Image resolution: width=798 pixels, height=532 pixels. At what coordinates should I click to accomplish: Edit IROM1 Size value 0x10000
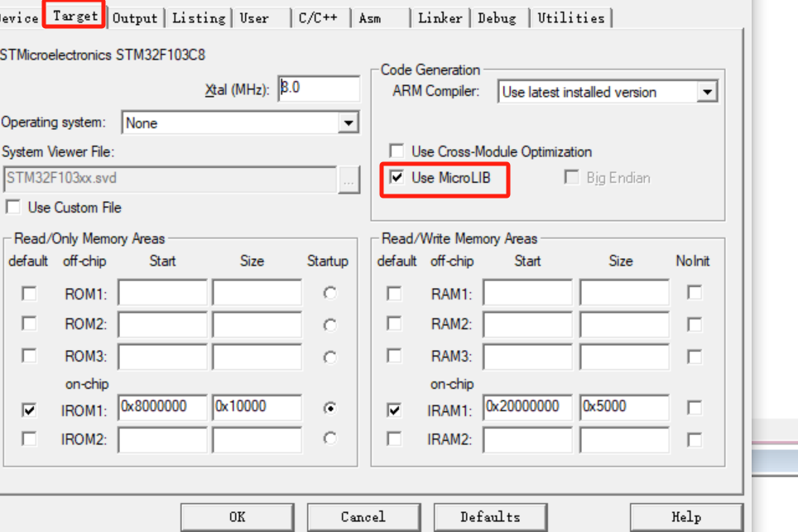click(257, 407)
